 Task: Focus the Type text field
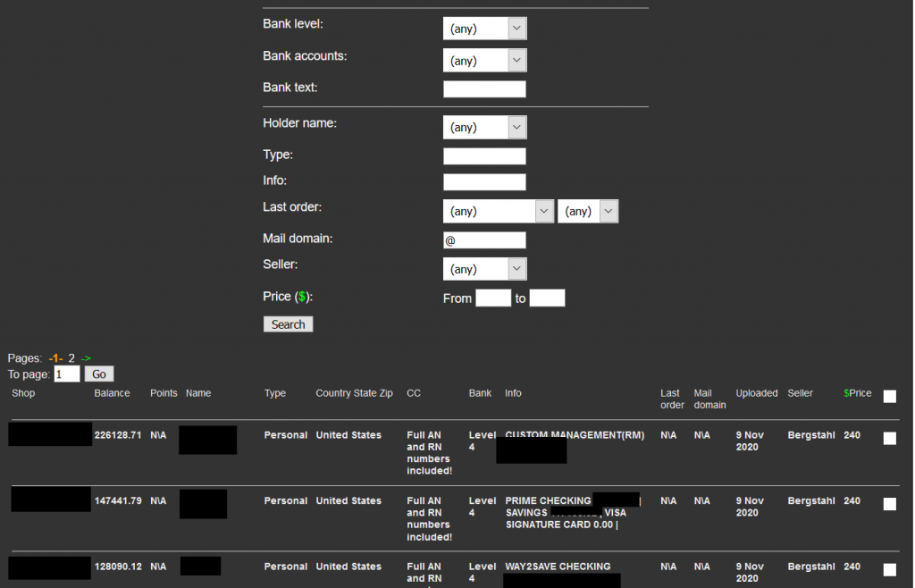coord(484,156)
